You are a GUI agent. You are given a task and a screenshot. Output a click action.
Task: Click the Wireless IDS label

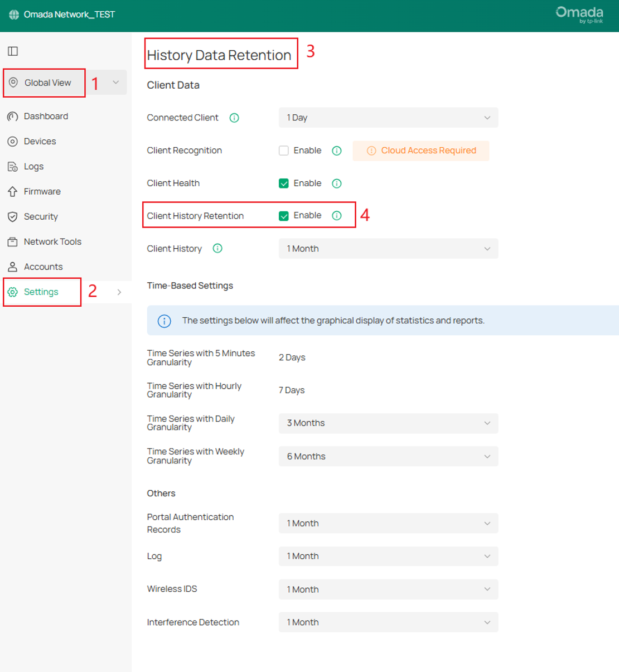click(172, 589)
